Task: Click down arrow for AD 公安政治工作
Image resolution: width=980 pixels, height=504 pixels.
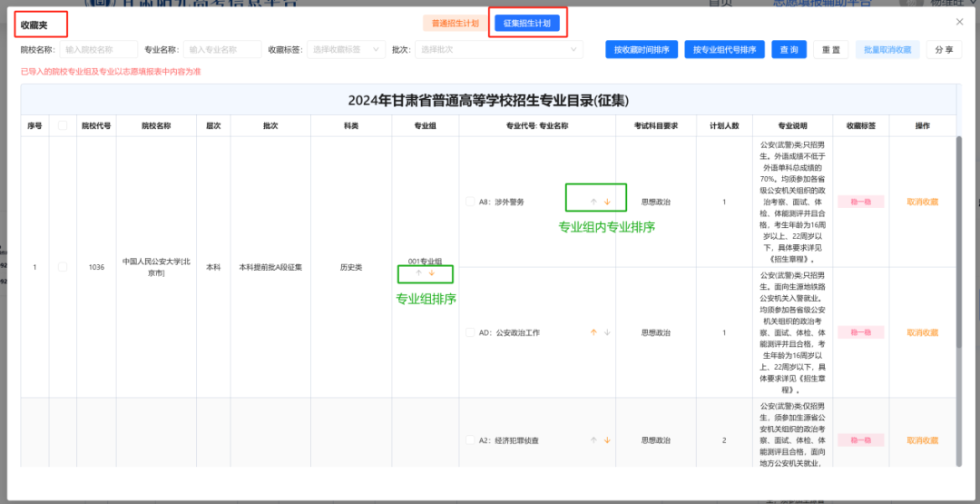Action: [607, 332]
